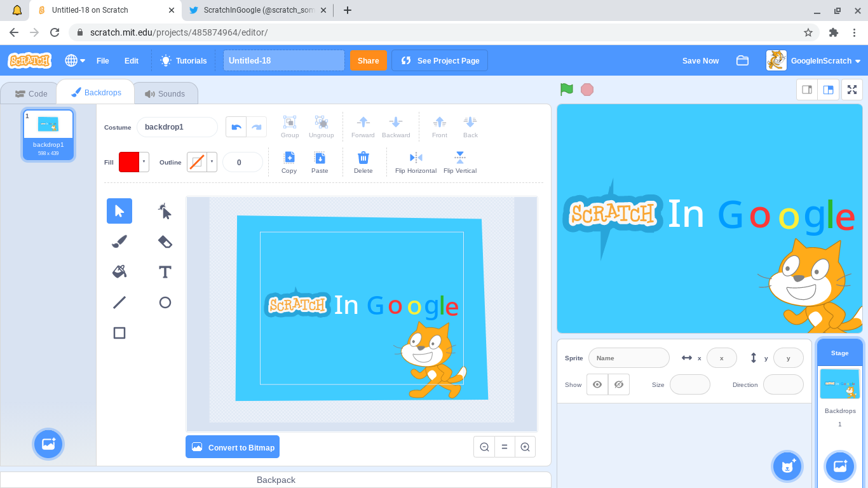Open the File menu
This screenshot has height=488, width=868.
tap(103, 60)
